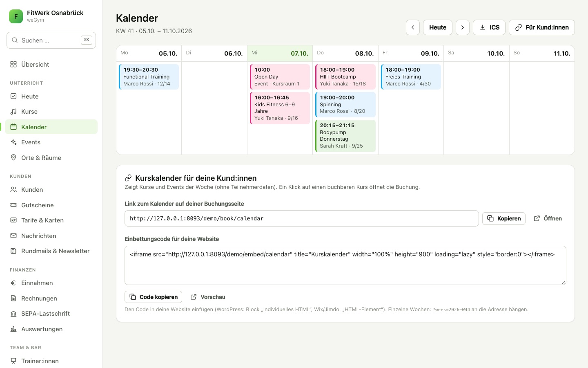Click the iframe embed code textarea
This screenshot has width=588, height=368.
pos(345,265)
